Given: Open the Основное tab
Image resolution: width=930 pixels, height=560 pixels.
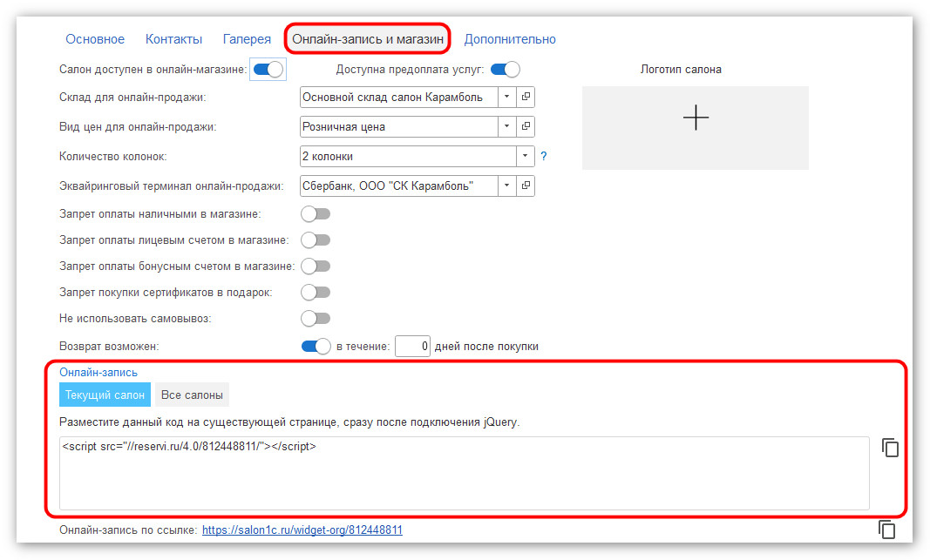Looking at the screenshot, I should pyautogui.click(x=95, y=39).
